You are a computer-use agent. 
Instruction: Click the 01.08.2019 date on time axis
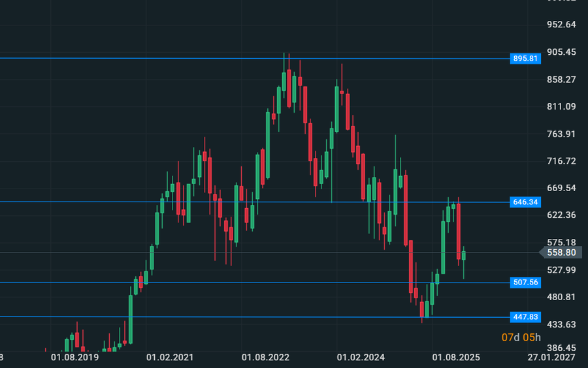click(x=74, y=358)
